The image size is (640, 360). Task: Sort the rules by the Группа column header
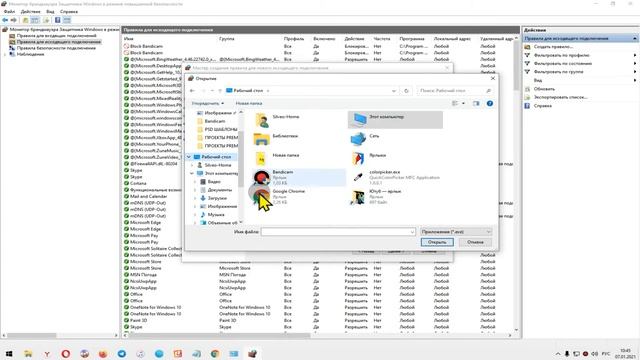pyautogui.click(x=227, y=39)
